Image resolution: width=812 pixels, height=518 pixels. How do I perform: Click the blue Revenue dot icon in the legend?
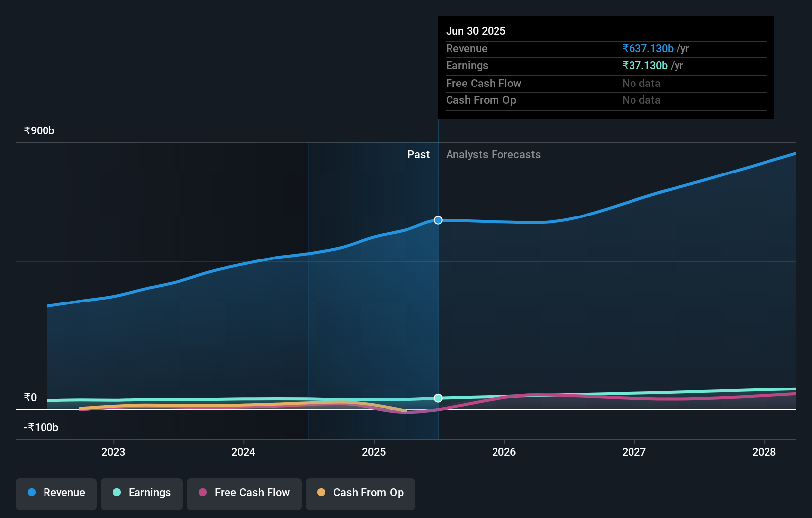(32, 492)
